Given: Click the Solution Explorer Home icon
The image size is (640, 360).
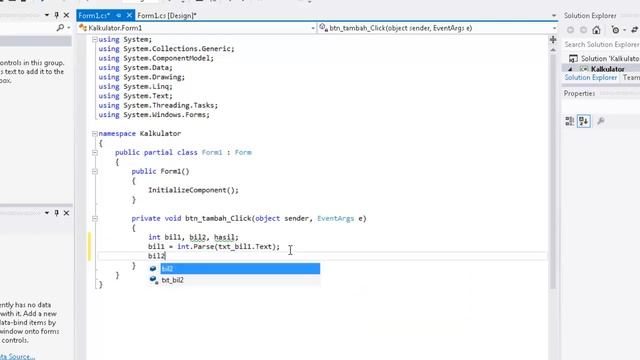Looking at the screenshot, I should point(596,30).
